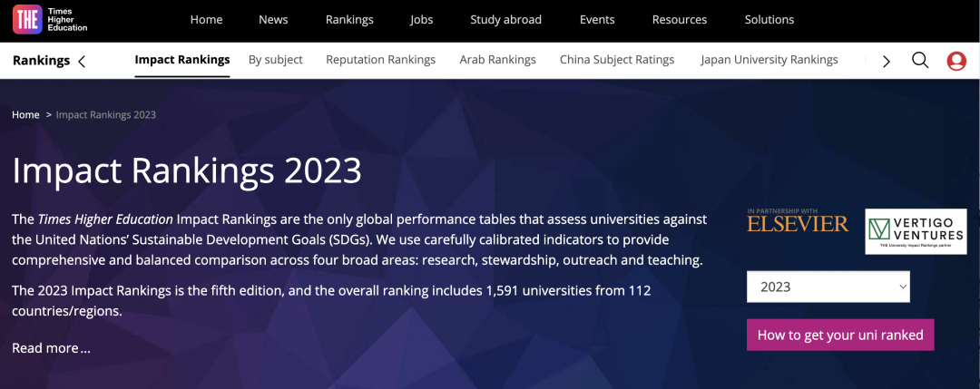Viewport: 980px width, 389px height.
Task: Click the left chevron beside Rankings
Action: 82,61
